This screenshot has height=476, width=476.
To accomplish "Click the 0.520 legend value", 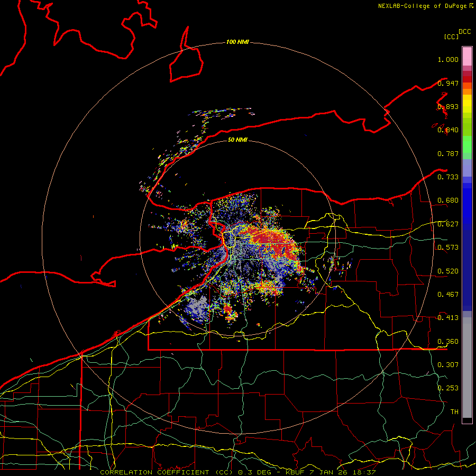I will 448,271.
